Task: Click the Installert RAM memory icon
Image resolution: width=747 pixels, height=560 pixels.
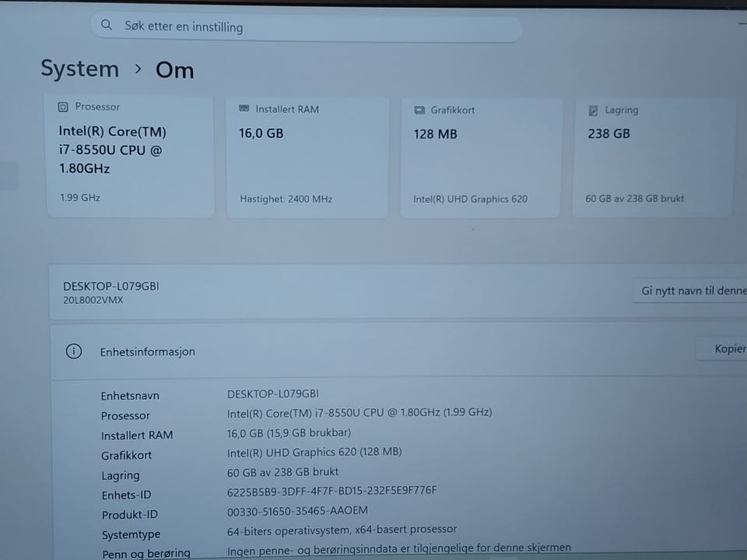Action: tap(244, 109)
